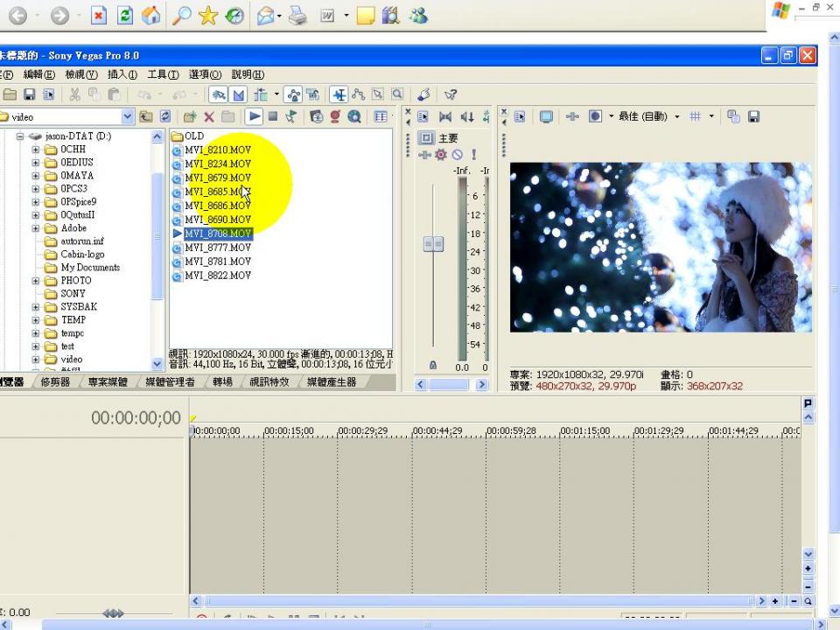This screenshot has height=630, width=840.
Task: Switch to the 轉場 (Transitions) tab
Action: click(222, 382)
